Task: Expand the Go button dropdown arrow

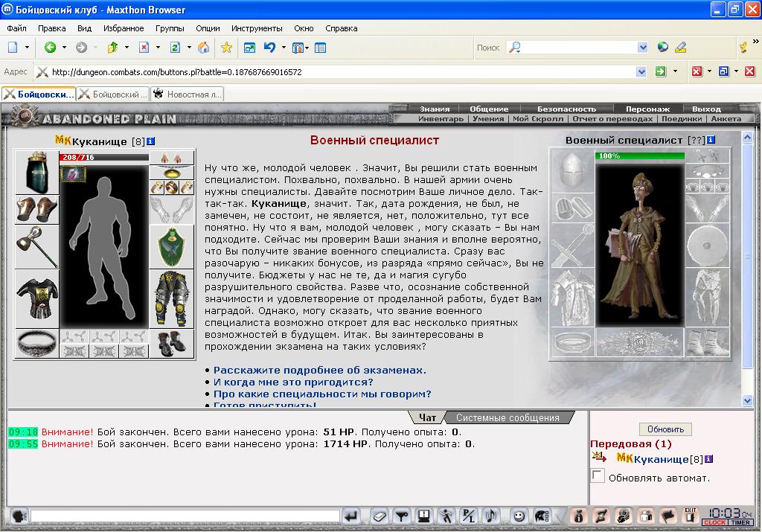Action: click(675, 71)
